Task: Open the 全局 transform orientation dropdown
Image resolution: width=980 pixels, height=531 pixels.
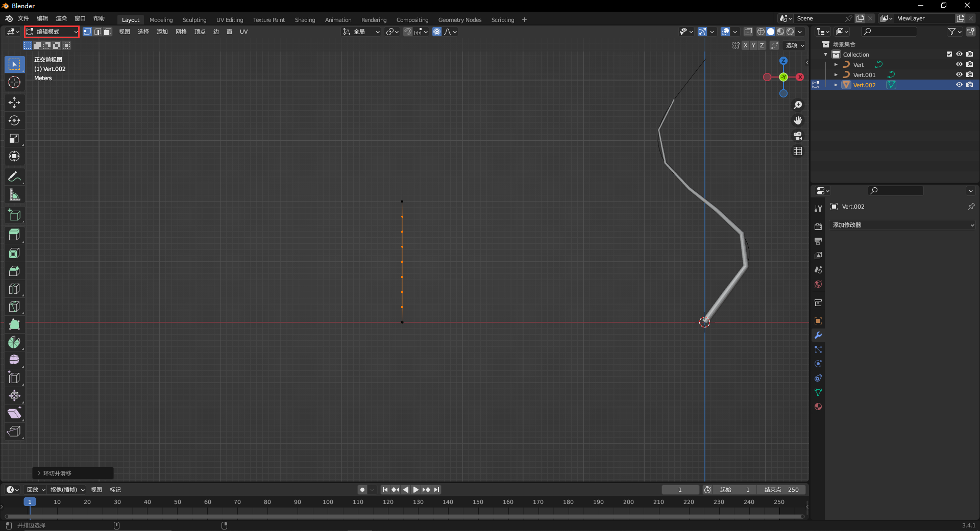Action: coord(361,32)
